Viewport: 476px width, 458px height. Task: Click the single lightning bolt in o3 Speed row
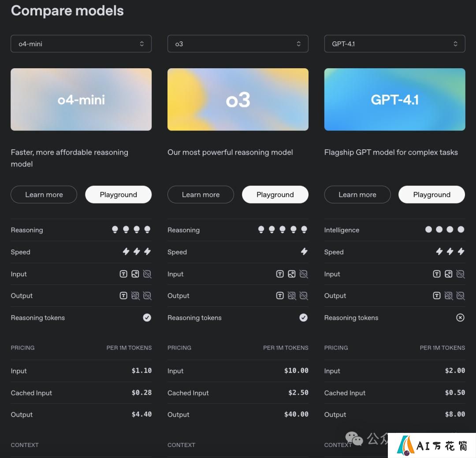pos(304,251)
